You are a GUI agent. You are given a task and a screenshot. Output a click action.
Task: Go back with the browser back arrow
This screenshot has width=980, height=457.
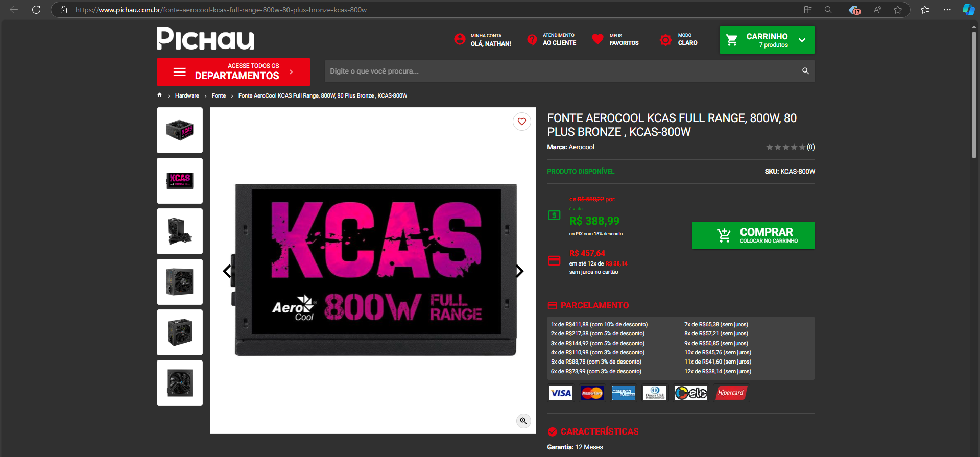[x=14, y=10]
